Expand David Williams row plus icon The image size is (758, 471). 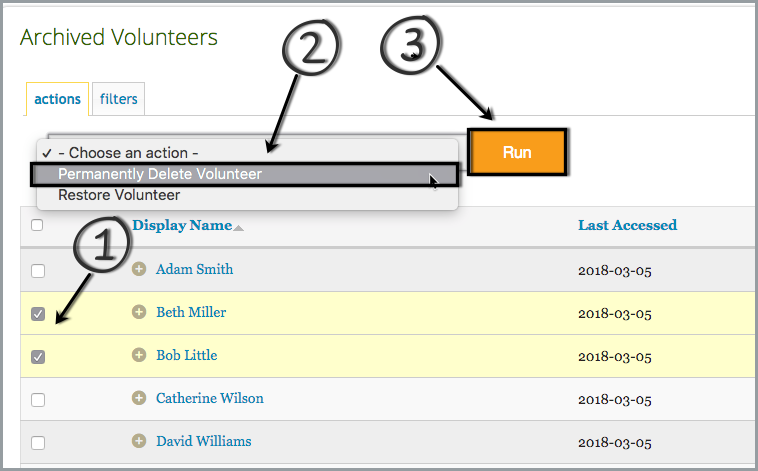tap(139, 441)
